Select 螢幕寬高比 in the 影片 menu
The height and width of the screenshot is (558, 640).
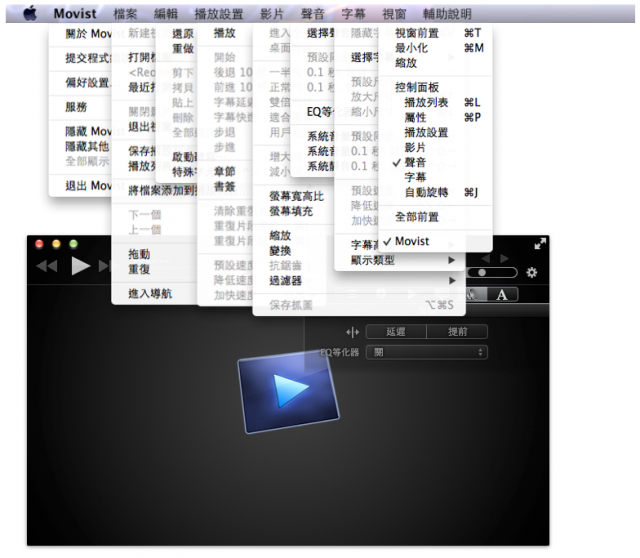click(x=296, y=196)
